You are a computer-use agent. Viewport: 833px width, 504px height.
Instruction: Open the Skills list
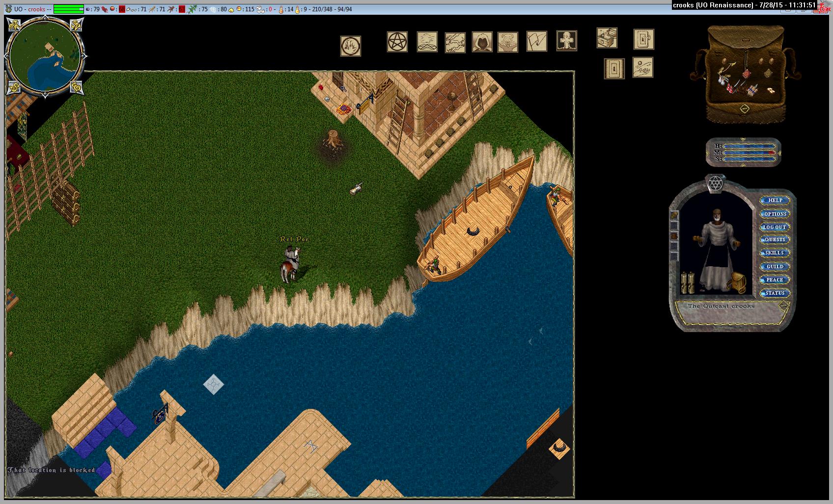(x=775, y=253)
